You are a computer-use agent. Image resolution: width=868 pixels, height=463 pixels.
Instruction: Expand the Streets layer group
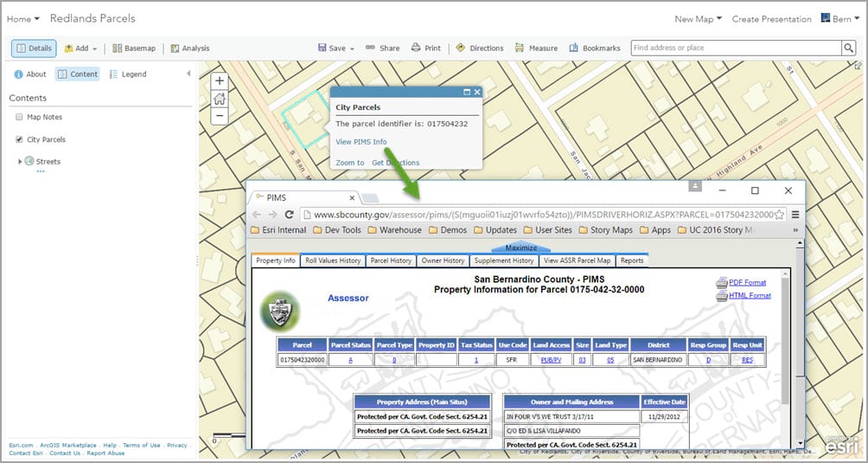click(21, 162)
